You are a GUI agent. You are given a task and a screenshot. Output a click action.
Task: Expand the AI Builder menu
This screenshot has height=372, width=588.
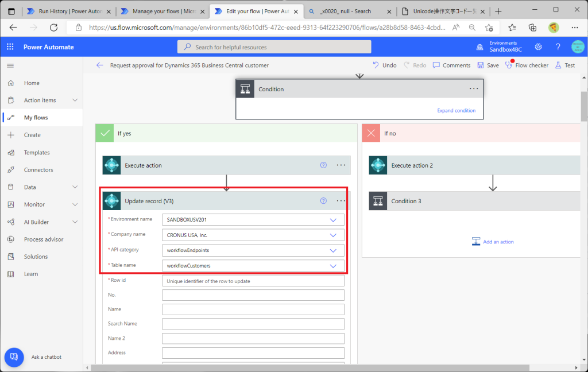click(x=75, y=222)
